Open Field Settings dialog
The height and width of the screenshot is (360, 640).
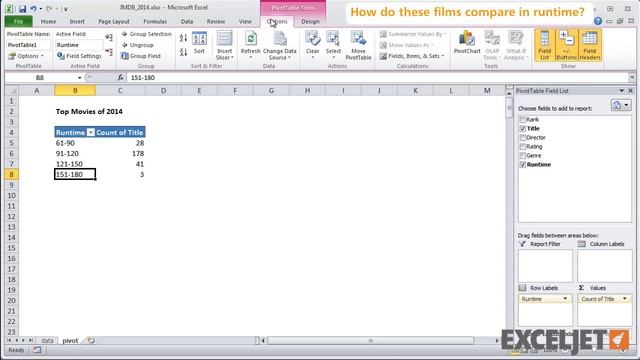(x=79, y=56)
